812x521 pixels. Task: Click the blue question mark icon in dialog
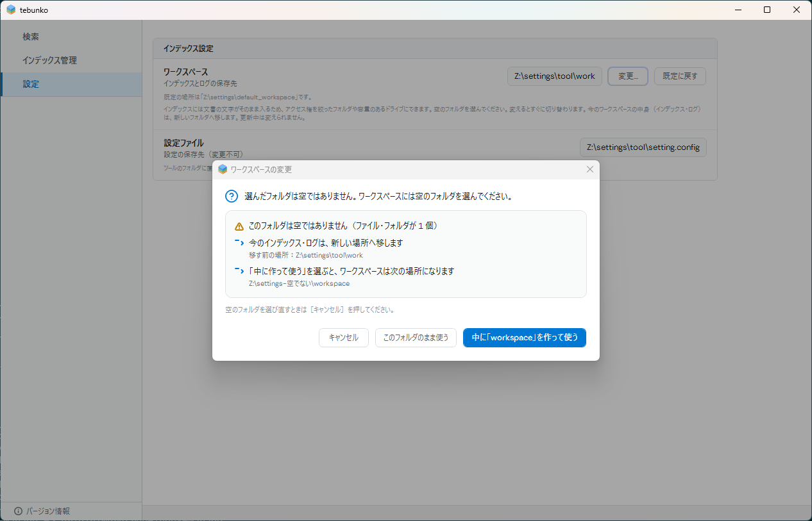click(232, 196)
